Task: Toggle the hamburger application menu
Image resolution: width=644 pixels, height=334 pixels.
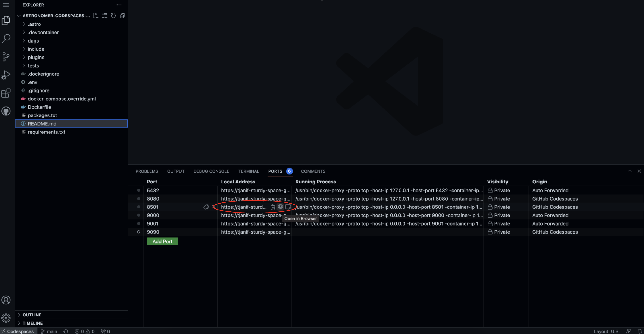Action: pyautogui.click(x=6, y=5)
